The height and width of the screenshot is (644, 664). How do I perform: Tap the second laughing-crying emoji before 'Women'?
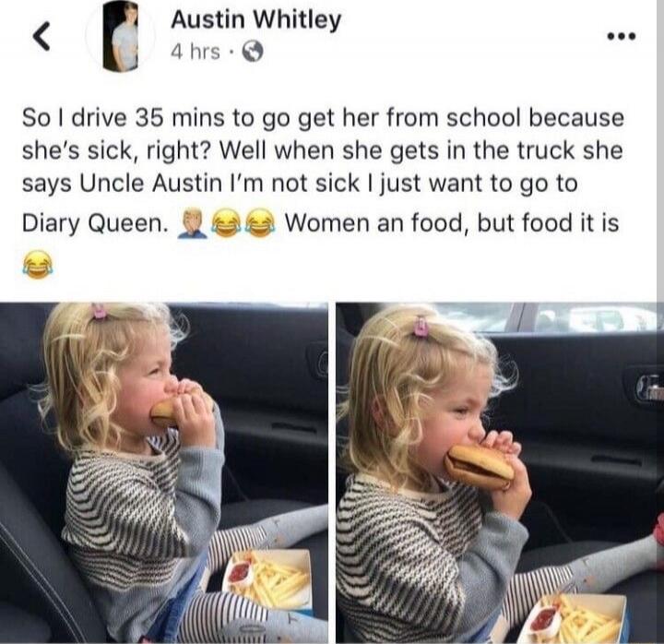(x=261, y=223)
